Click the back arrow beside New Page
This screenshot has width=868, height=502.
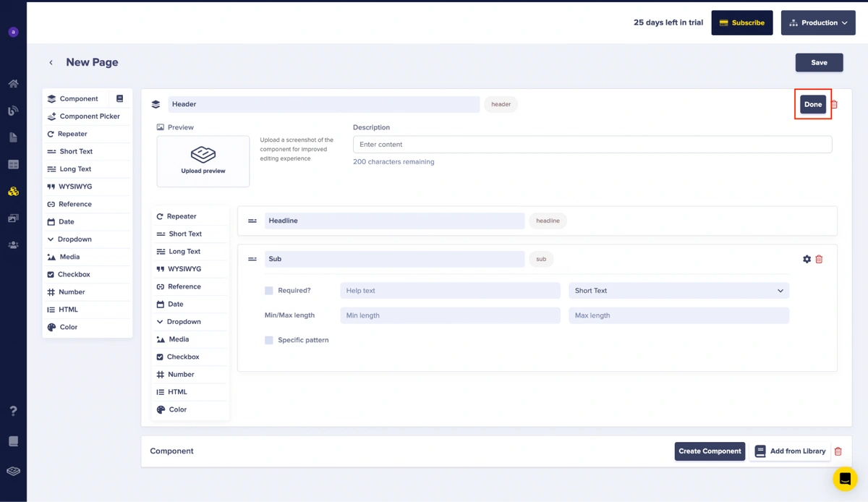tap(51, 63)
